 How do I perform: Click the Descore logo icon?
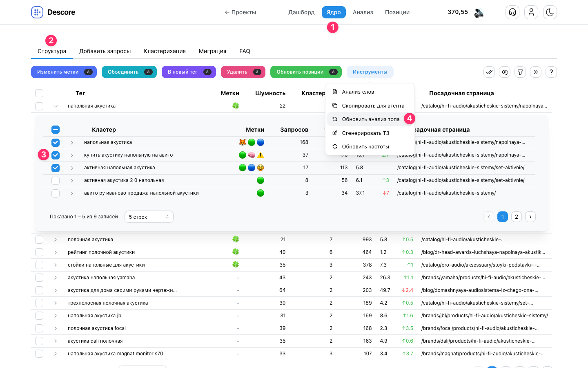click(37, 12)
